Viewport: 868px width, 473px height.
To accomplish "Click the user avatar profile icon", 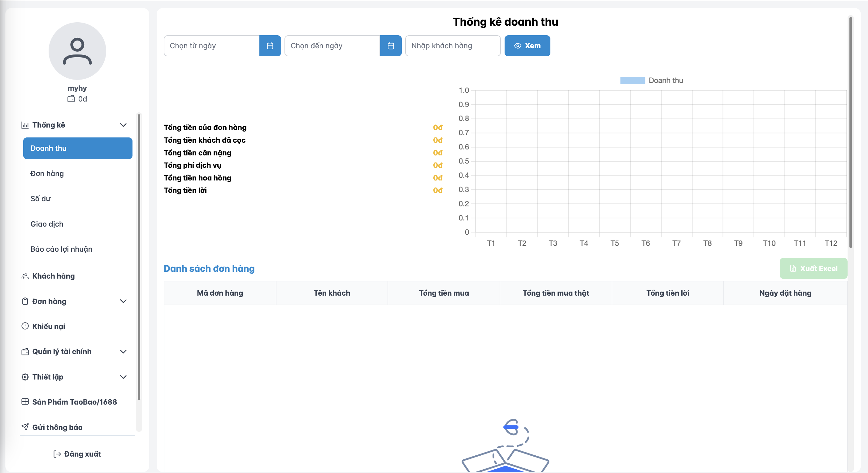I will click(x=77, y=51).
